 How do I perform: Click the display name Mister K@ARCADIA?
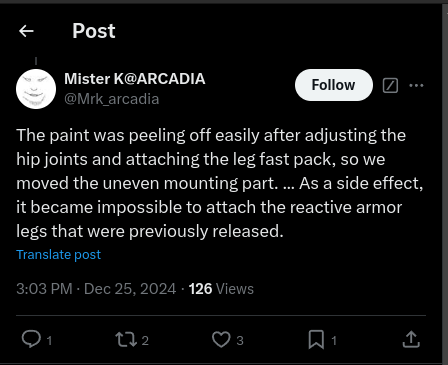[135, 79]
